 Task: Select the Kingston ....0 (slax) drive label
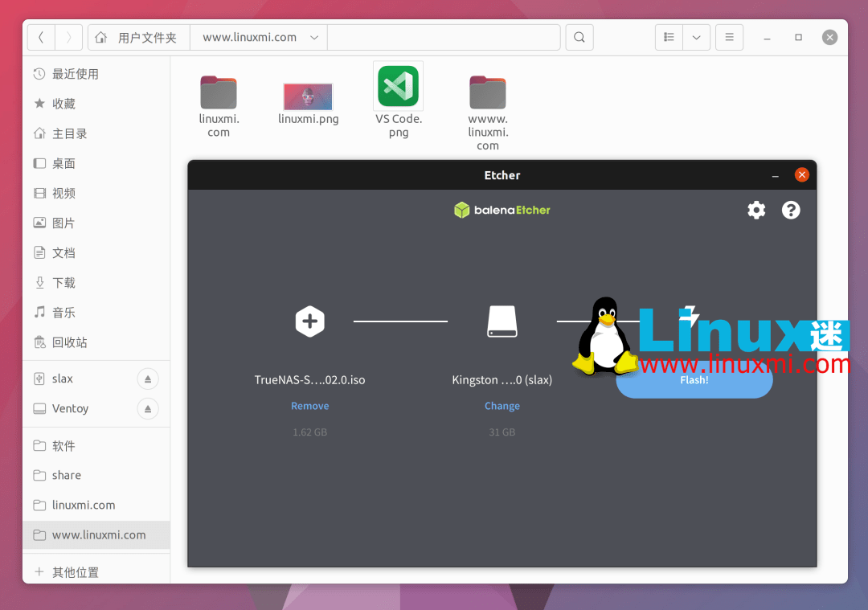(x=502, y=379)
